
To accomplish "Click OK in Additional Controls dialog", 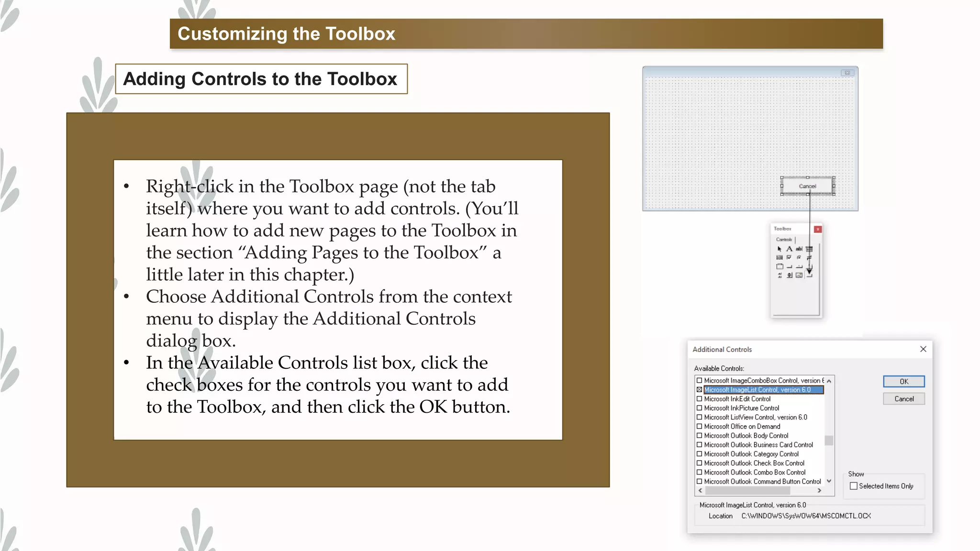I will pyautogui.click(x=903, y=381).
